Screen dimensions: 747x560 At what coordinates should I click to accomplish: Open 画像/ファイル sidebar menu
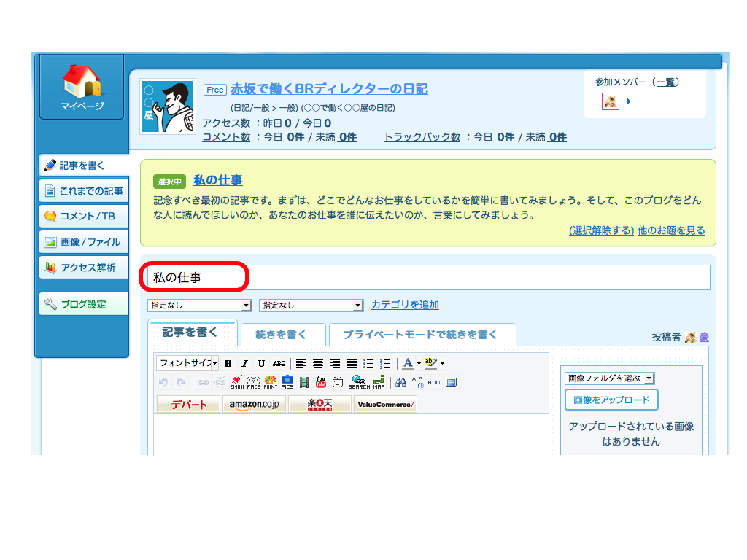[84, 242]
